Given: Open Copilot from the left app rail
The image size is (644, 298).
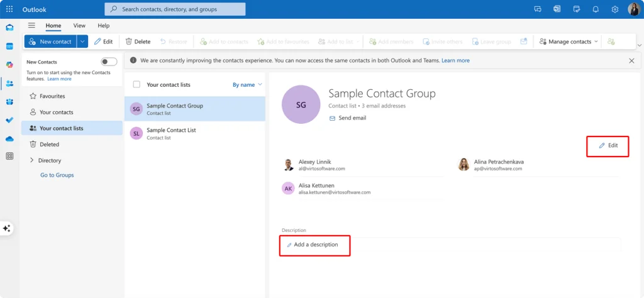Looking at the screenshot, I should pos(9,65).
